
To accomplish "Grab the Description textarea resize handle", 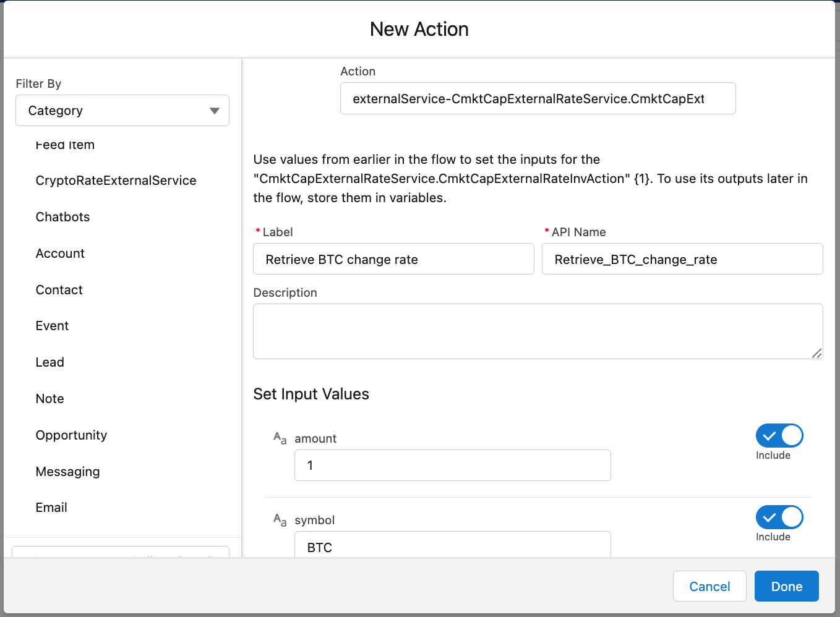I will coord(817,354).
